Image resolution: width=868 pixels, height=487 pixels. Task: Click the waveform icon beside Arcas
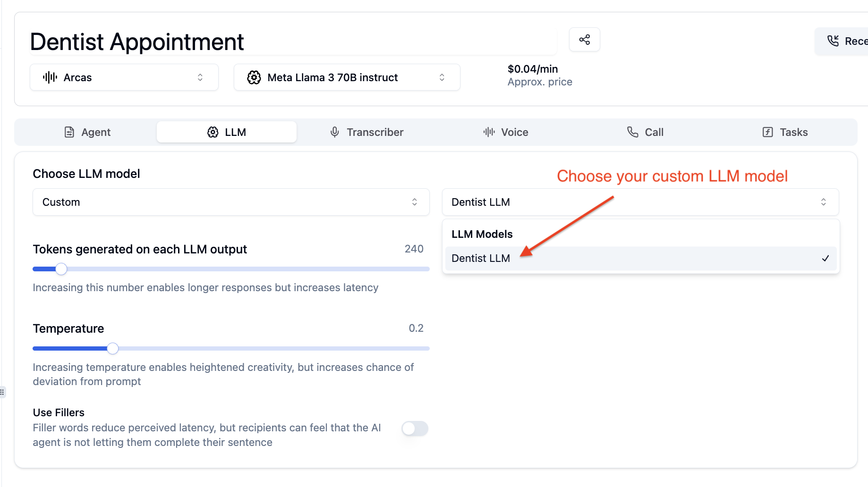[x=50, y=77]
